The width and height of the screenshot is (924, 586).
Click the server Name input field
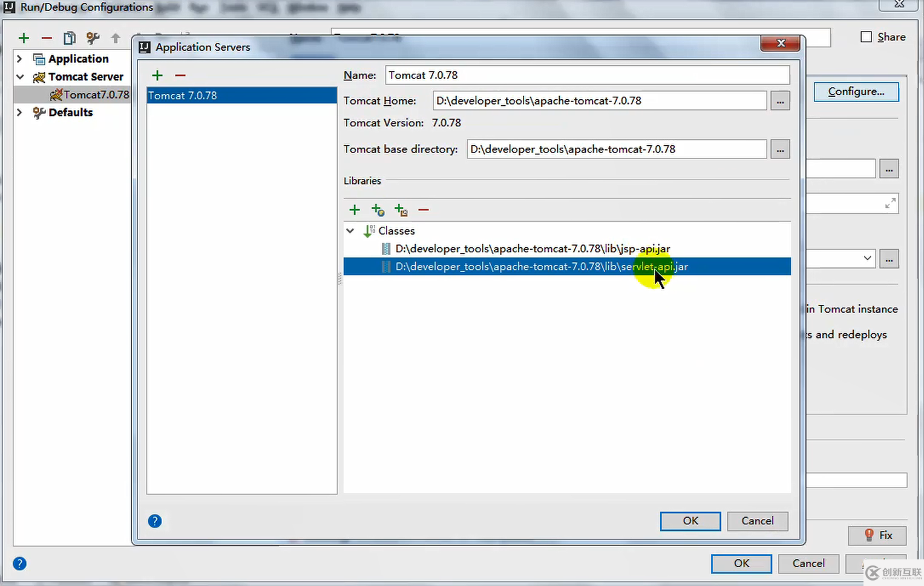pyautogui.click(x=588, y=75)
